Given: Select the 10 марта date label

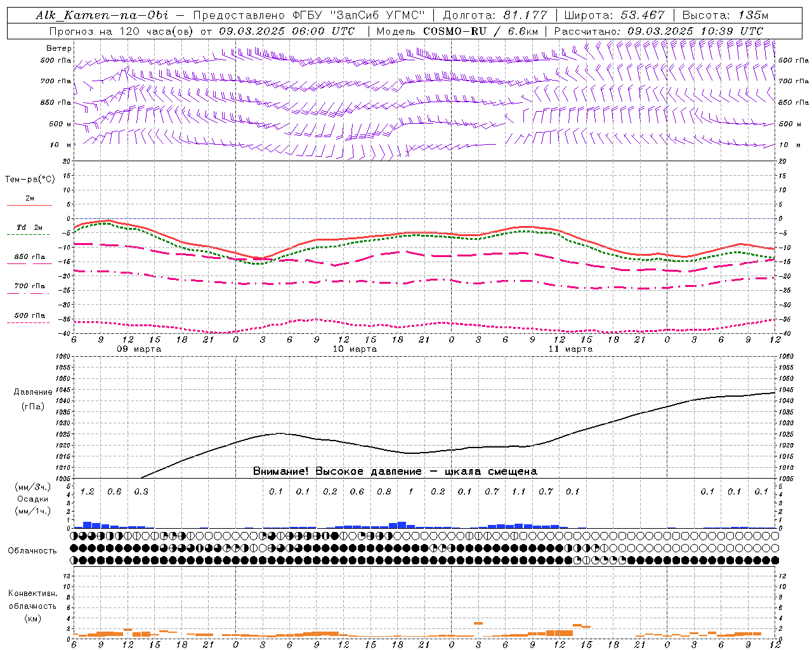Looking at the screenshot, I should [x=355, y=349].
